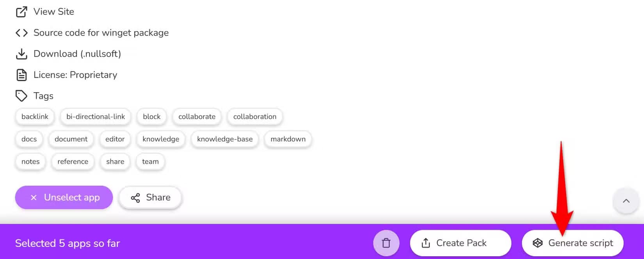Screen dimensions: 644x259
Task: Select the bi-directional-link tag
Action: pos(96,117)
